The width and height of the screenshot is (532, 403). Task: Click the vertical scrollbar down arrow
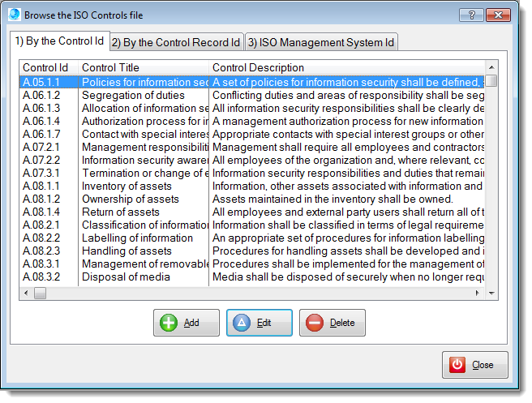coord(491,278)
